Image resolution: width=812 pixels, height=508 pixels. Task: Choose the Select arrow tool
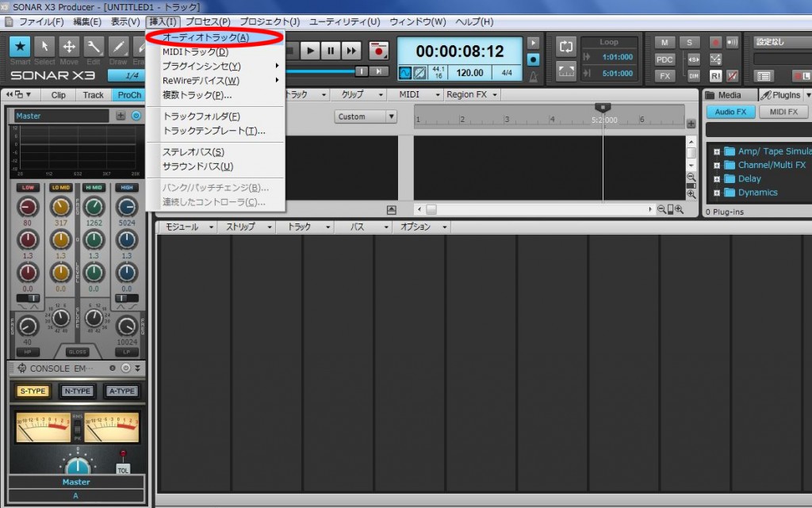tap(44, 47)
